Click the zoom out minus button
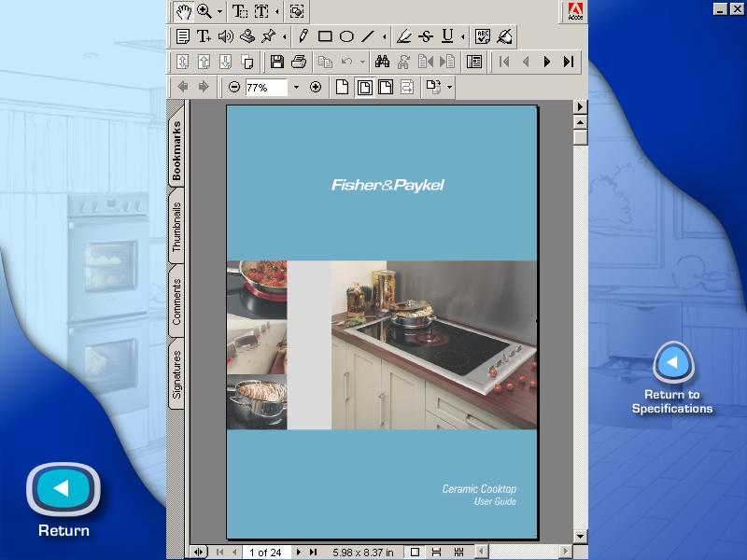Image resolution: width=747 pixels, height=560 pixels. (234, 87)
